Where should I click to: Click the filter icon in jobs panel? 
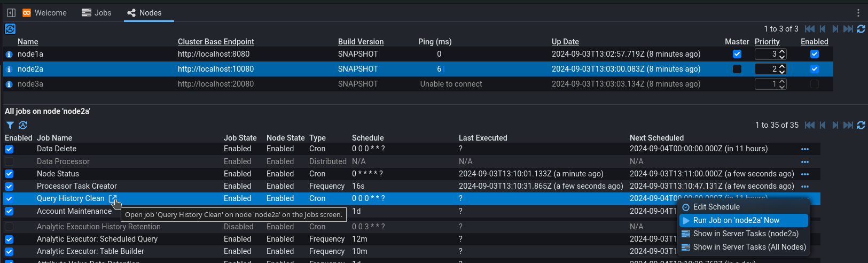pyautogui.click(x=10, y=125)
